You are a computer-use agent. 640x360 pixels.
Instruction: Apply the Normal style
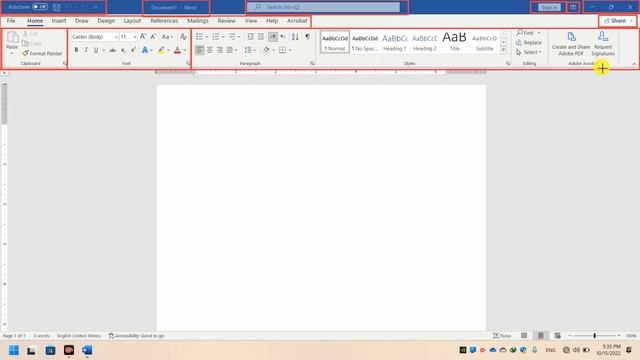point(335,42)
